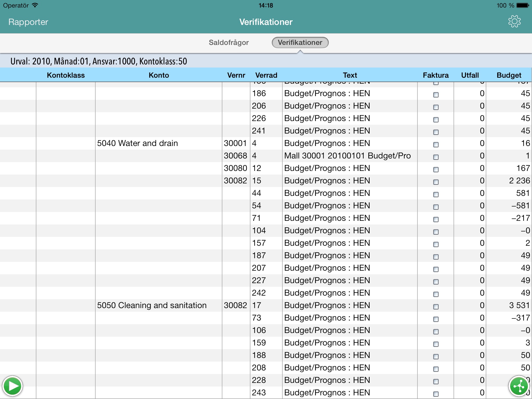This screenshot has width=532, height=399.
Task: Tap the Text column header
Action: 350,75
